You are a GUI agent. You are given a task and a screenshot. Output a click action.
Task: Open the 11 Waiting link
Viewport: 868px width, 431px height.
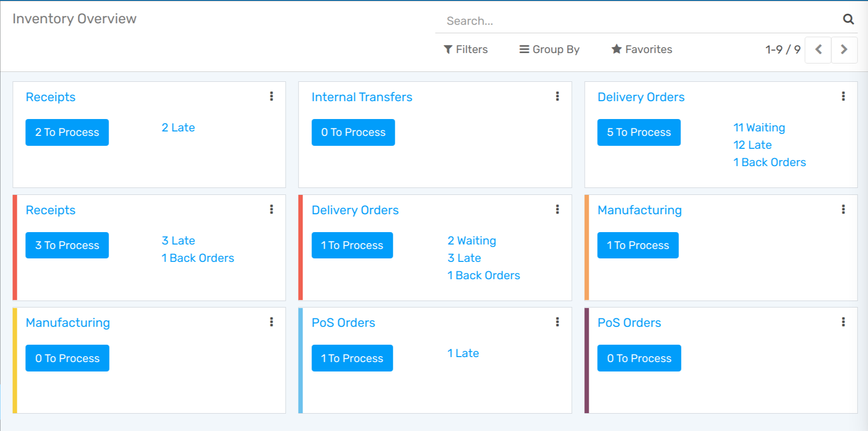point(759,127)
